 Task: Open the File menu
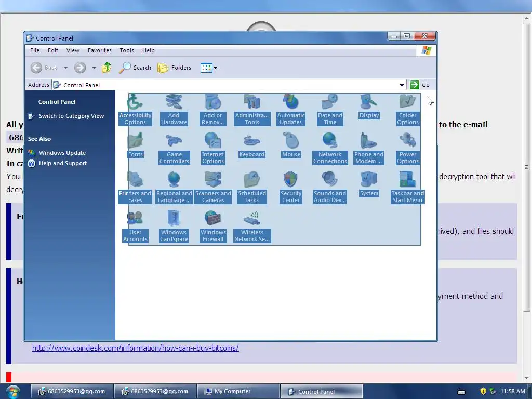coord(35,50)
